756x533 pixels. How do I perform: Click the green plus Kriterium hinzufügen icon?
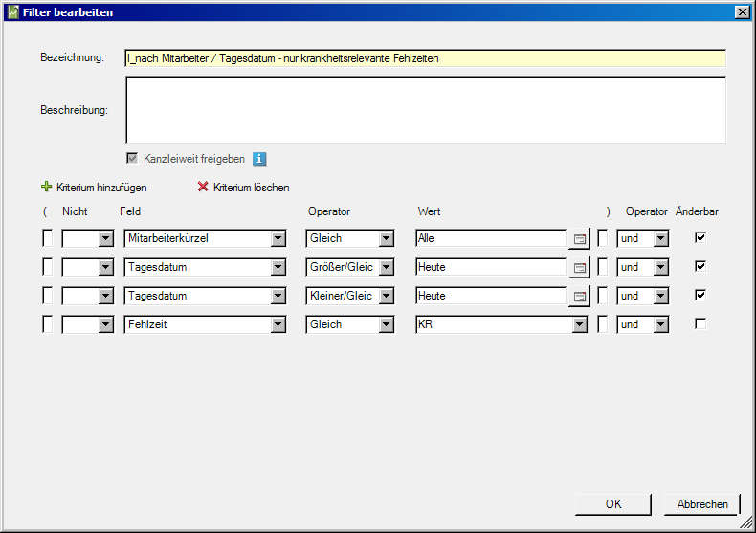click(46, 188)
